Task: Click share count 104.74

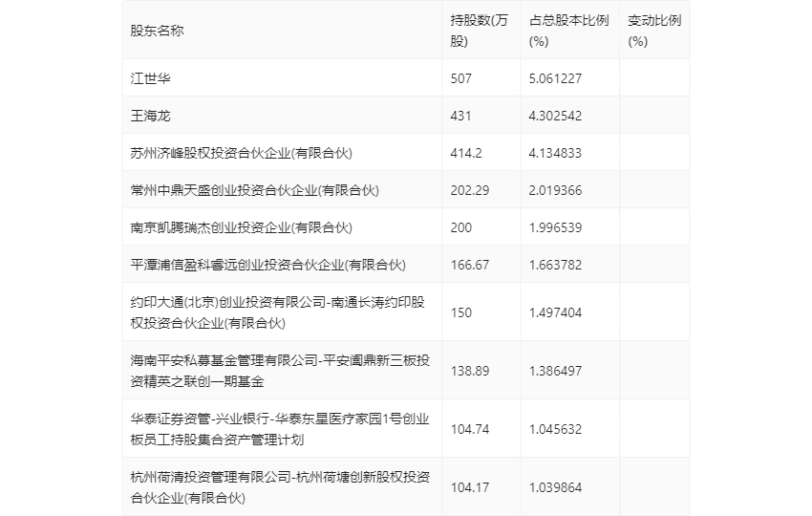Action: pyautogui.click(x=470, y=429)
